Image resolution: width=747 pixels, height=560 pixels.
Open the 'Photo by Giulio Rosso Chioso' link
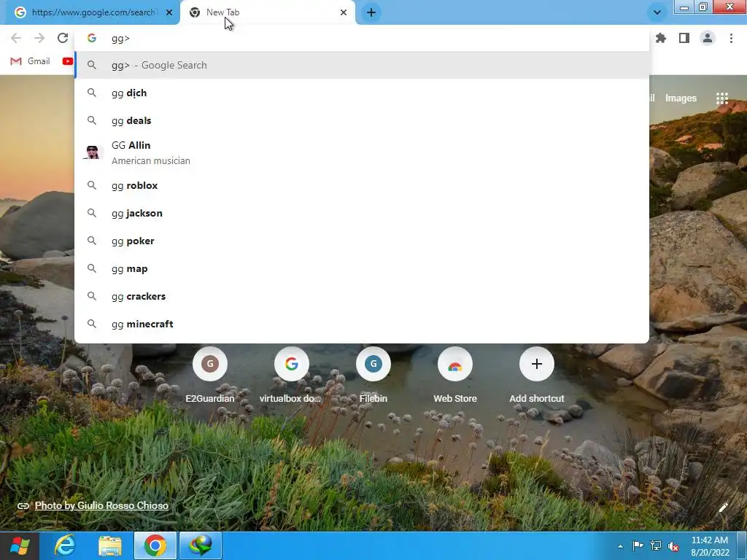(101, 506)
